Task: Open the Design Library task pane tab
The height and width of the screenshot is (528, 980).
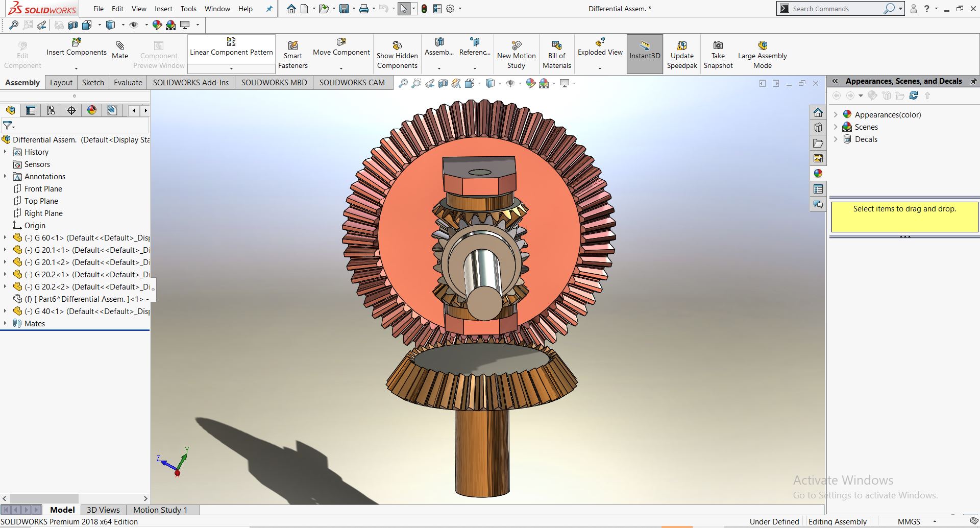Action: point(818,128)
